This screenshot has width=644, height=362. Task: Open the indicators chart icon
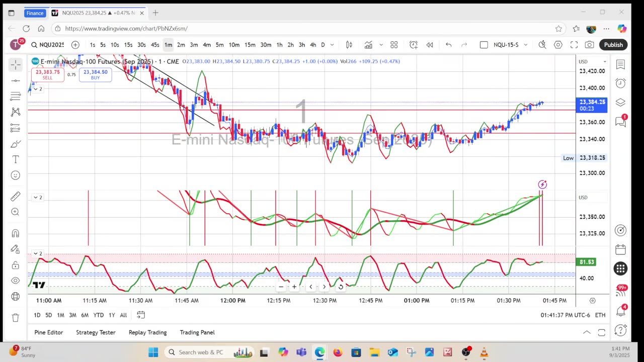point(368,45)
